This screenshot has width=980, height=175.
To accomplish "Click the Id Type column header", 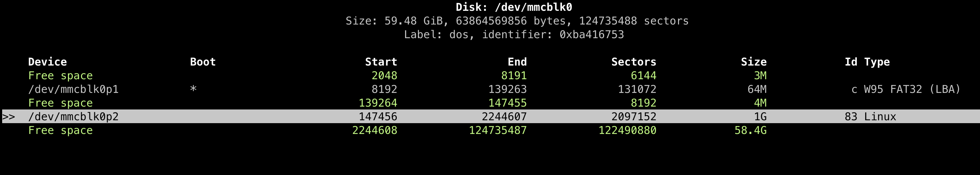I will (x=867, y=62).
